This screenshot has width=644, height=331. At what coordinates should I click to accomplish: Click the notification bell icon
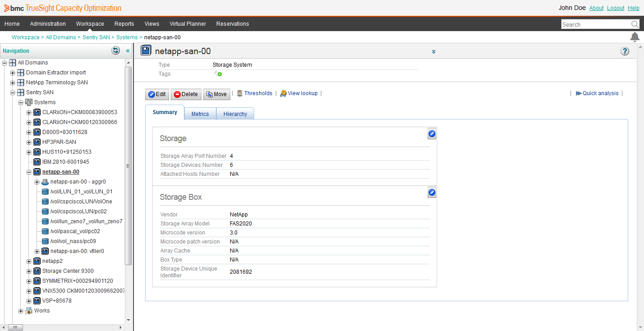pos(635,37)
